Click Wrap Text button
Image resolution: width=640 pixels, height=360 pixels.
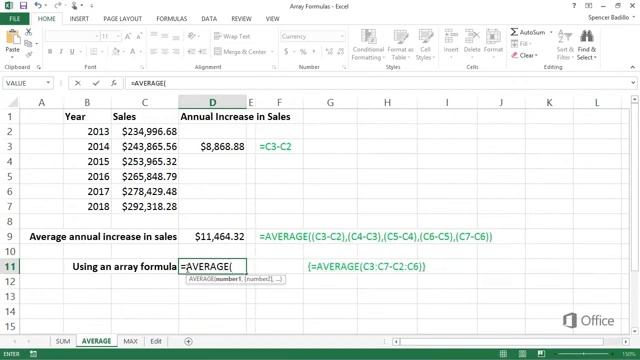[x=232, y=36]
